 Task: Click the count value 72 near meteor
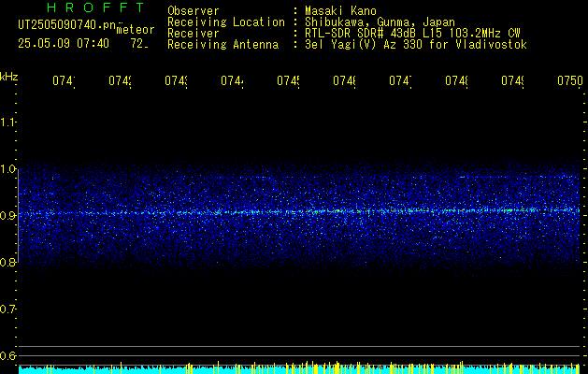tap(139, 44)
